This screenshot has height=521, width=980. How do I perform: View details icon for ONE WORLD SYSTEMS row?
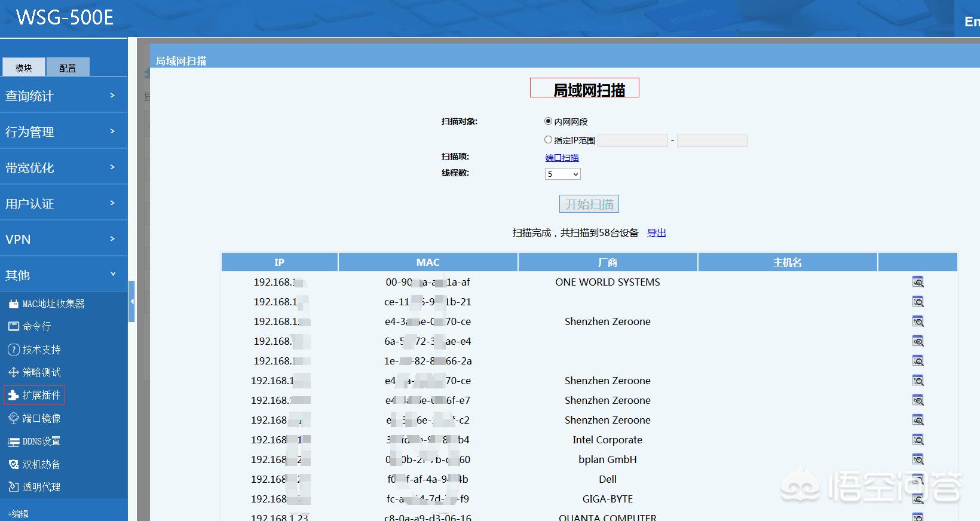pyautogui.click(x=918, y=282)
